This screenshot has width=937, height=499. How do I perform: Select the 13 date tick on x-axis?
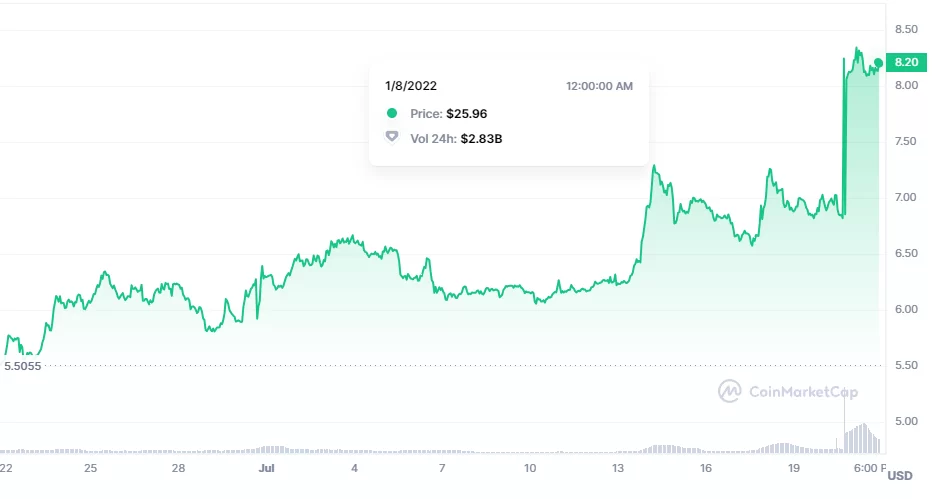[x=618, y=468]
